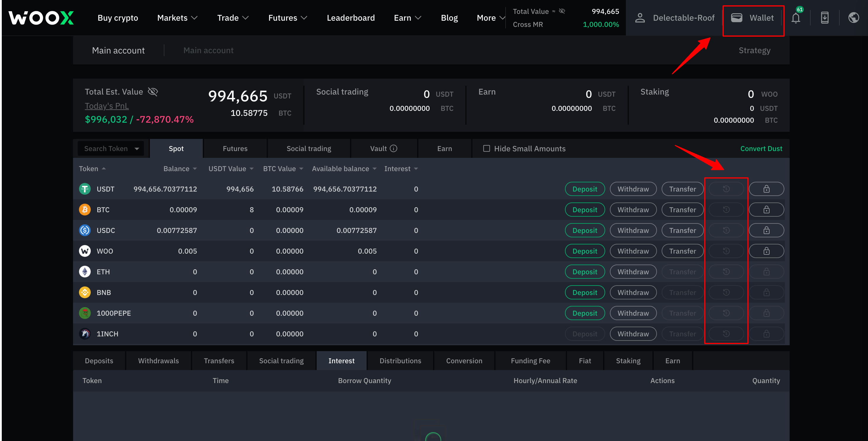Sort by Token column header

92,169
